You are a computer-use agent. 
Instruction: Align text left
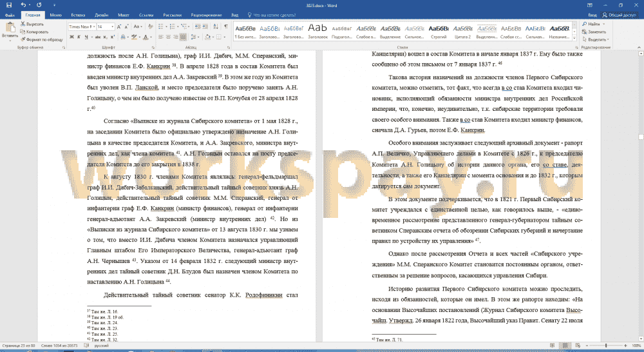161,37
